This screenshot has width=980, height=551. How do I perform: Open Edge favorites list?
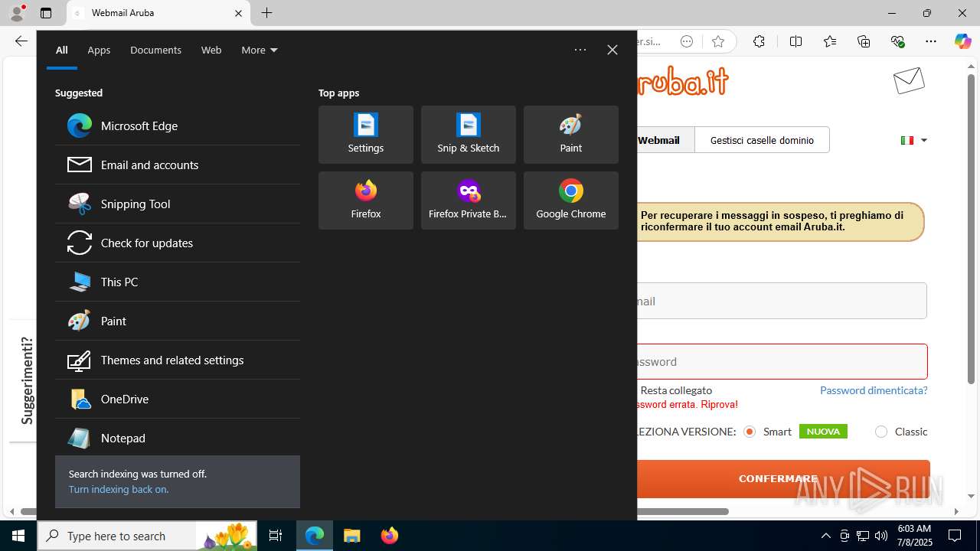(x=830, y=42)
